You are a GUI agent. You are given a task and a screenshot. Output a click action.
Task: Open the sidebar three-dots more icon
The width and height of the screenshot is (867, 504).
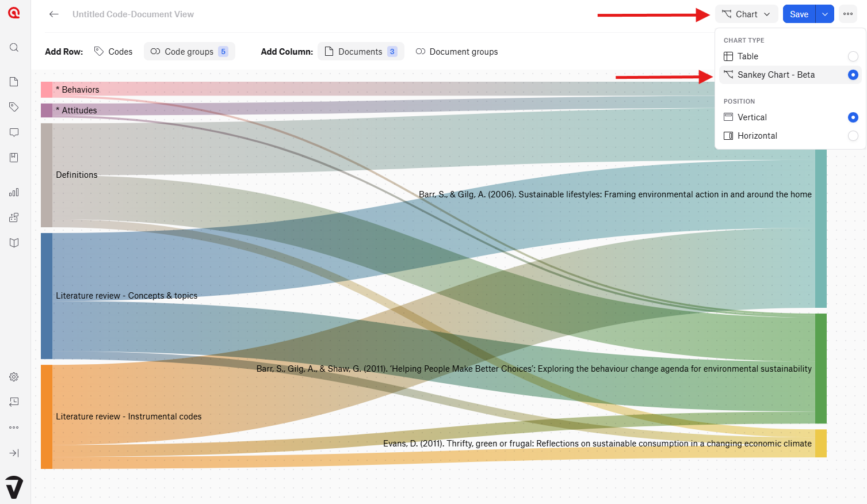(x=14, y=427)
